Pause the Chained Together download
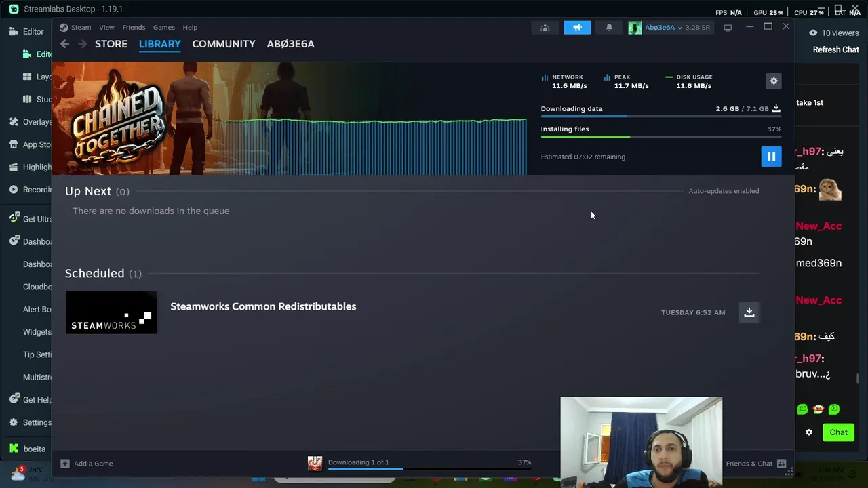The width and height of the screenshot is (868, 488). pos(771,157)
